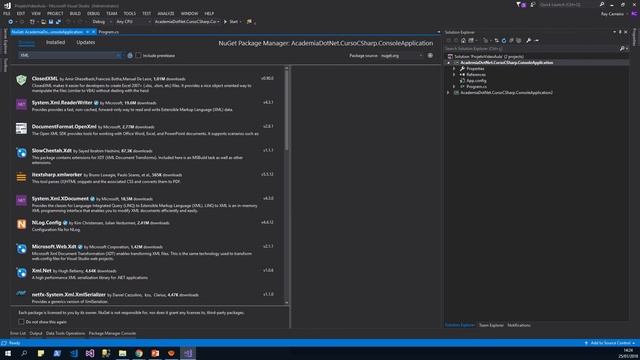Screen dimensions: 640x360
Task: Collapse AcademiaDotNet.CursoCSharp.ConsoleApplication project node
Action: 449,63
